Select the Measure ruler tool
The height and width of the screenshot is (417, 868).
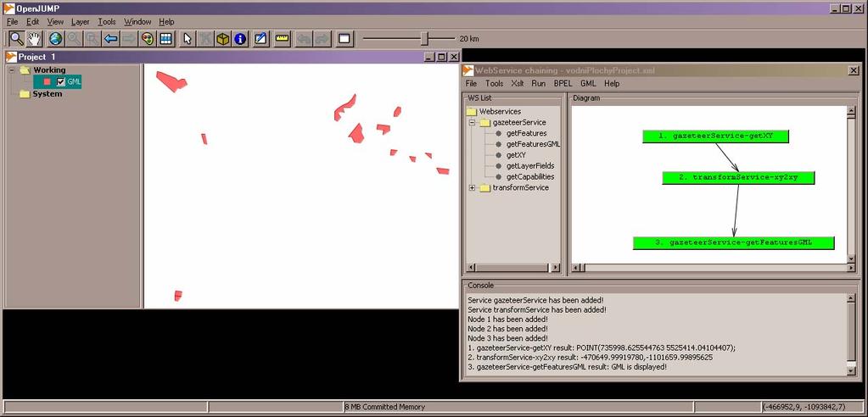tap(283, 39)
